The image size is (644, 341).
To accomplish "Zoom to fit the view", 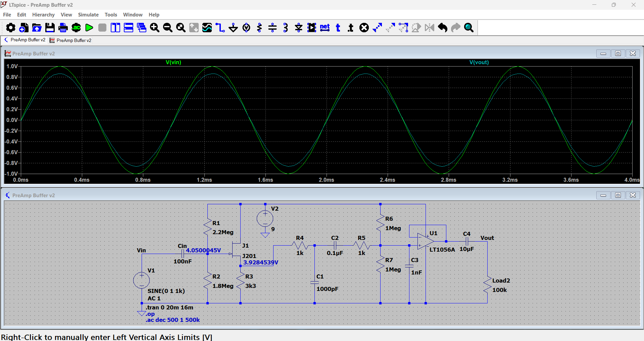I will 181,28.
